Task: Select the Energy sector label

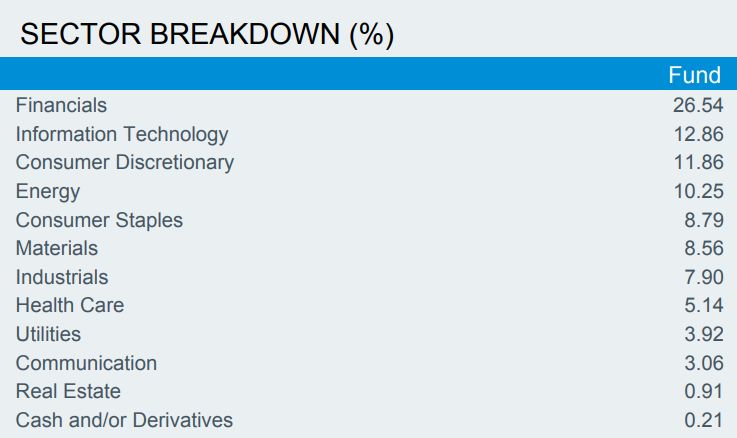Action: tap(48, 191)
